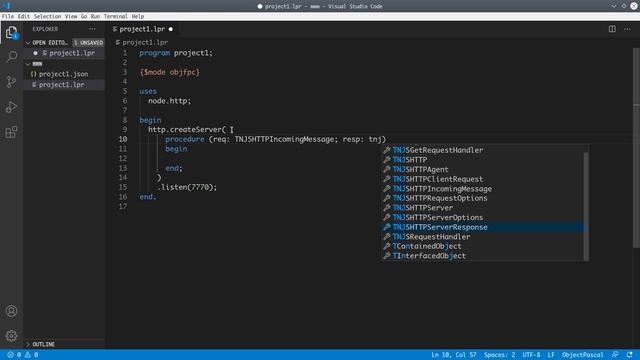
Task: Open the Explorer view in activity bar
Action: click(11, 32)
